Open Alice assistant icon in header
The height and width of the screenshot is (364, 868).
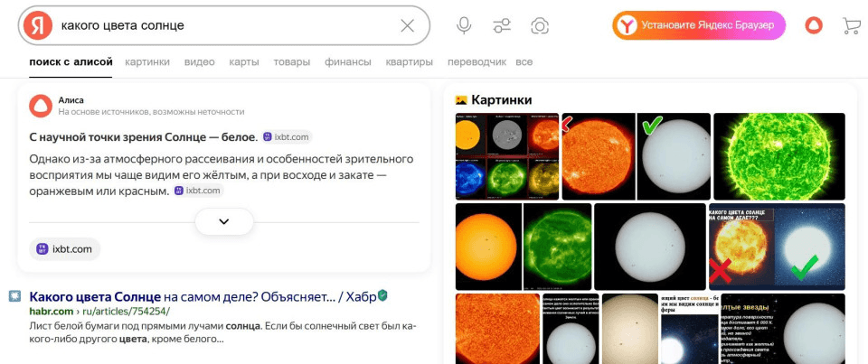pyautogui.click(x=814, y=25)
